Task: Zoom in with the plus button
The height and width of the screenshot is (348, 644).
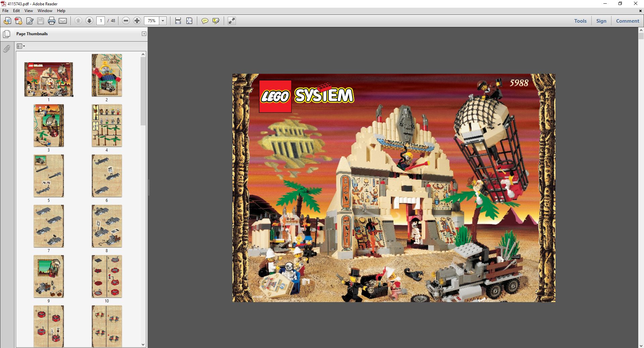Action: 137,21
